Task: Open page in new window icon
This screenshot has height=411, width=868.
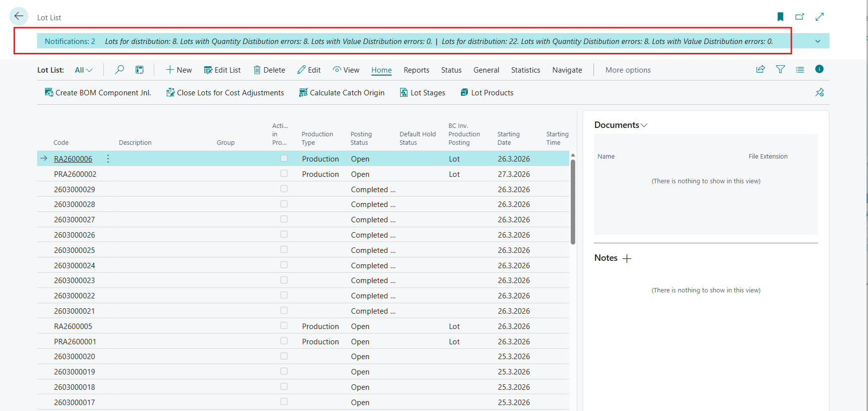Action: click(799, 17)
